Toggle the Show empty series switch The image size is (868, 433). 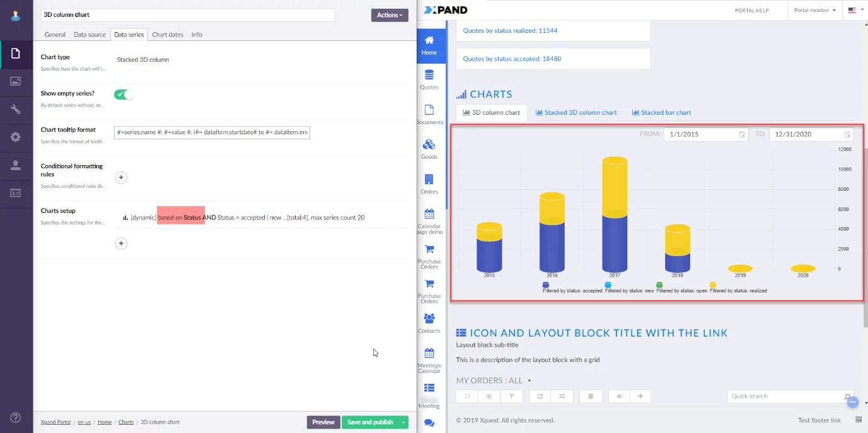tap(124, 95)
